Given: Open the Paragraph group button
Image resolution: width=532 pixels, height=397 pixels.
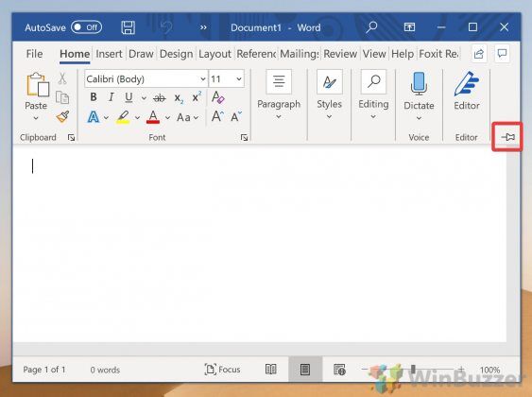Looking at the screenshot, I should (x=279, y=95).
